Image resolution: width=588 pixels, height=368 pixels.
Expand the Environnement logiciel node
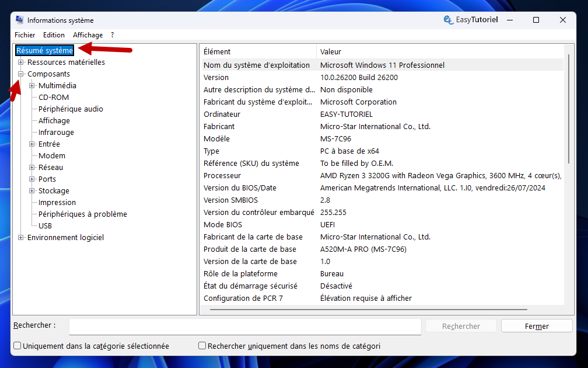20,237
